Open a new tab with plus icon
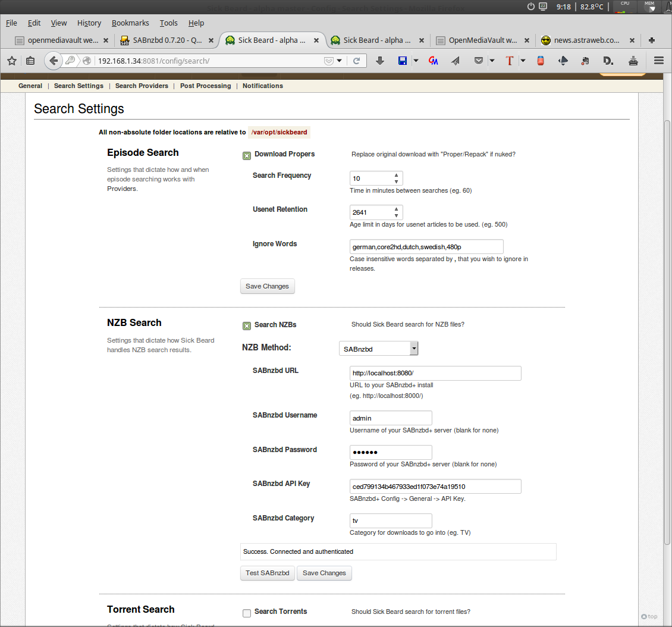This screenshot has width=672, height=627. coord(652,40)
